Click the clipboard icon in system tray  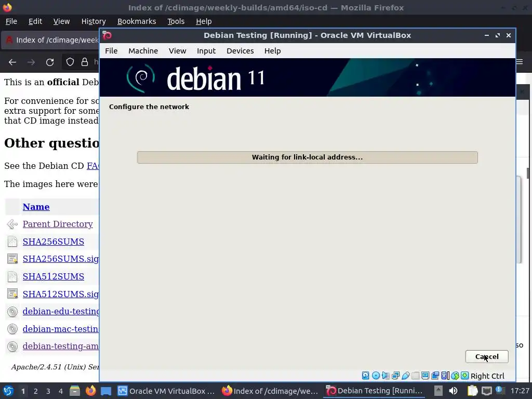click(472, 391)
